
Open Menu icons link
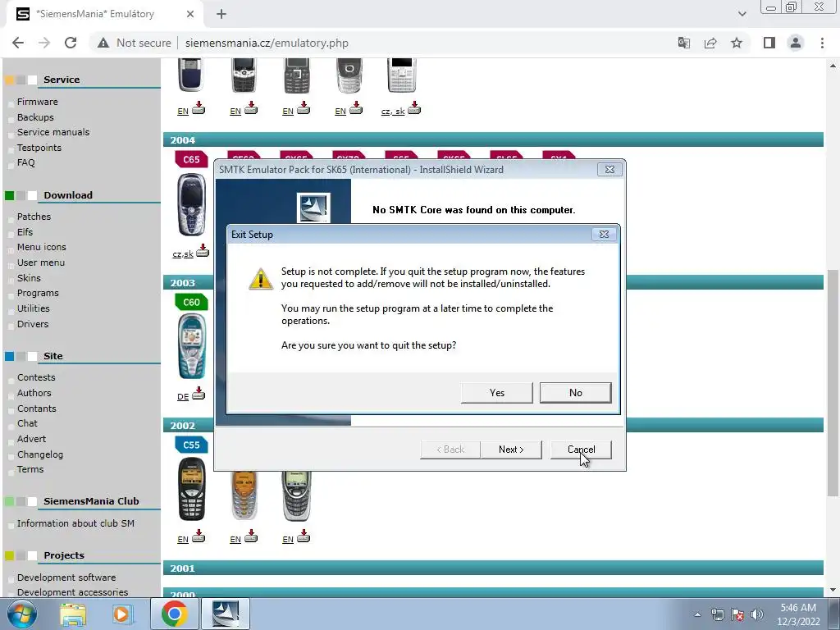click(41, 247)
